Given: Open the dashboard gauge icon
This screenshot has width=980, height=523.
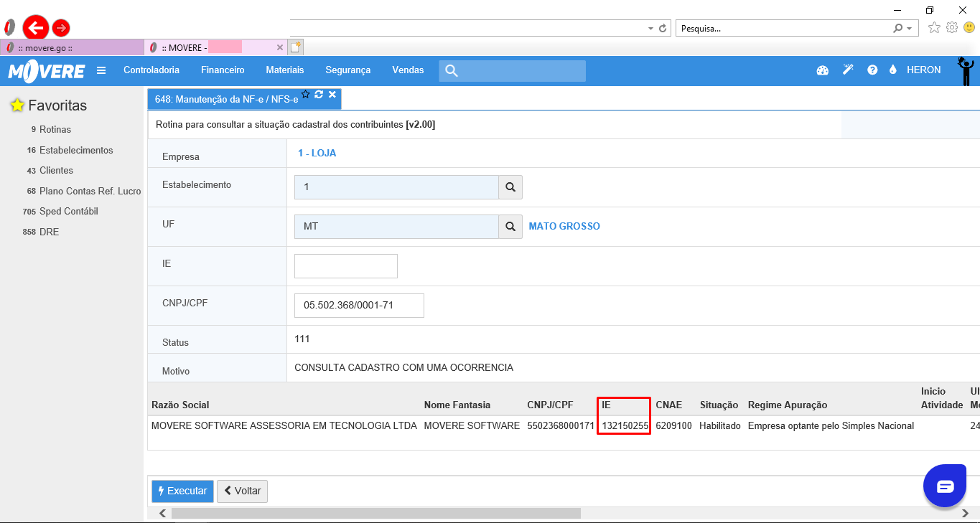Looking at the screenshot, I should tap(823, 70).
